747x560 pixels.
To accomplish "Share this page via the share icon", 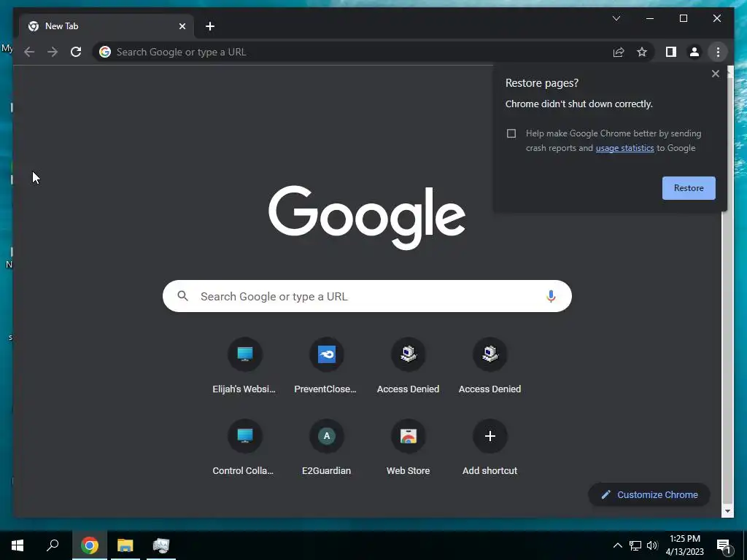I will click(619, 52).
